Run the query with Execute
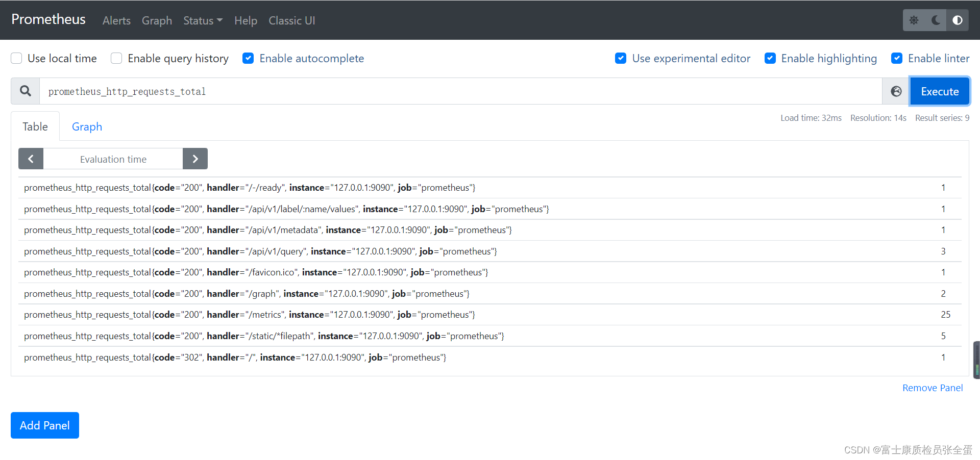 pos(940,91)
